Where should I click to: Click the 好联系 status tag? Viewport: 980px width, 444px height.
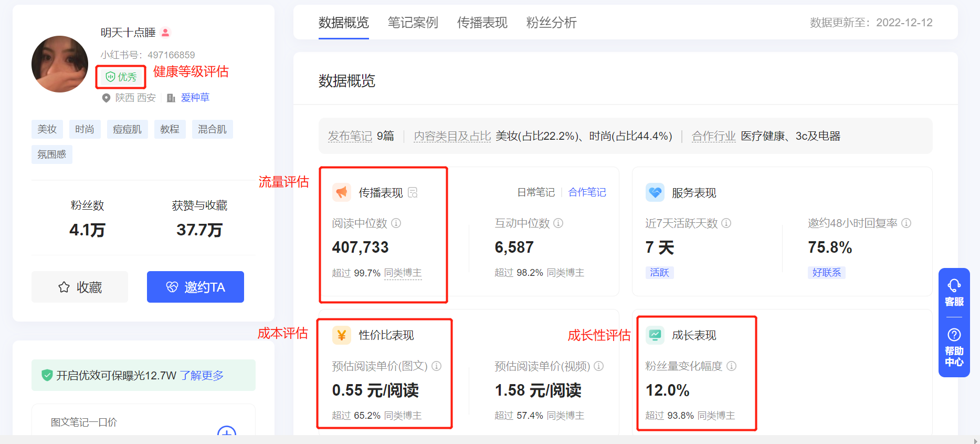coord(826,272)
